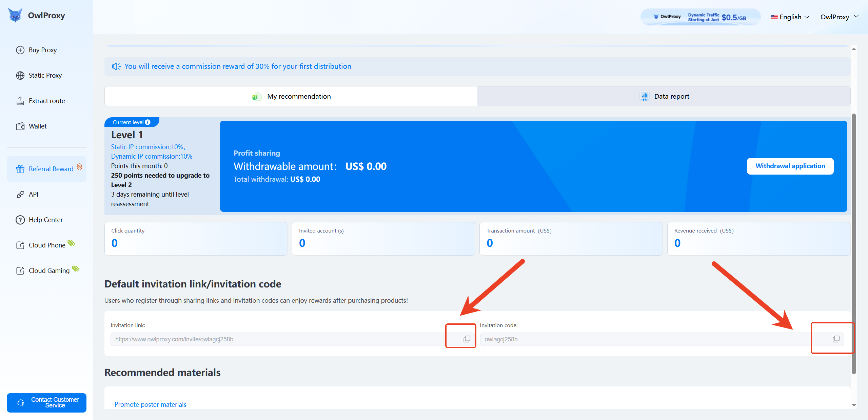Image resolution: width=868 pixels, height=420 pixels.
Task: Open Static Proxy menu item
Action: coord(46,76)
